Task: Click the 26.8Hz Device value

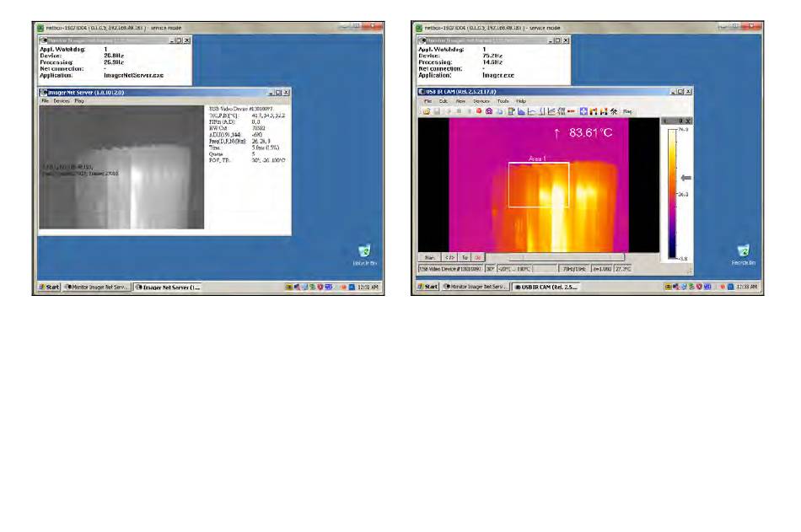Action: (114, 56)
